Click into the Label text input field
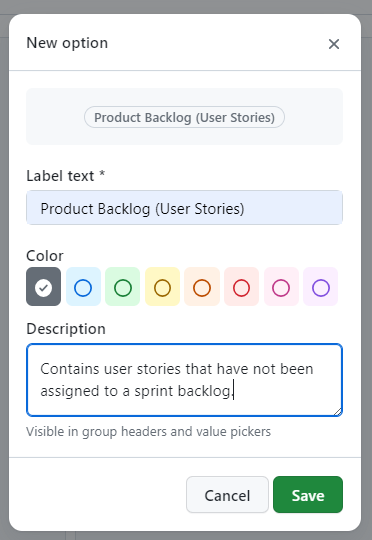 184,208
